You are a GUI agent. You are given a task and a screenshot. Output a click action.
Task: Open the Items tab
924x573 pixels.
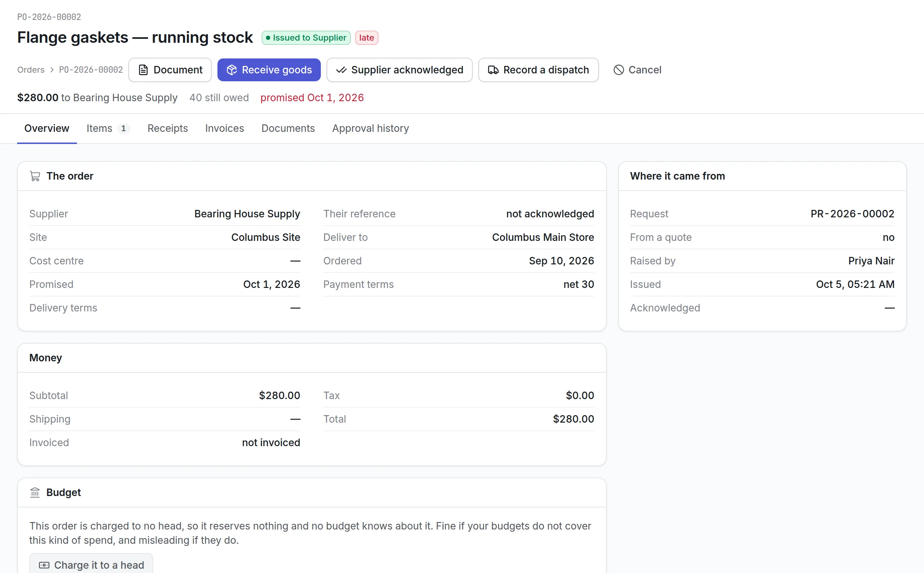click(108, 129)
